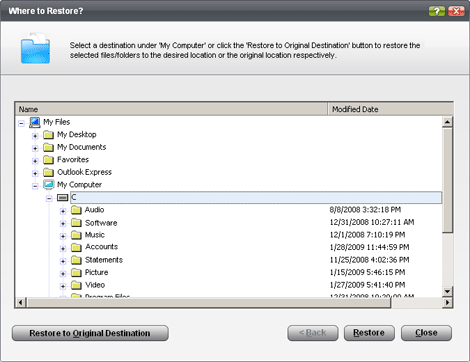Screen dimensions: 470x362
Task: Collapse the My Computer node
Action: click(x=35, y=186)
